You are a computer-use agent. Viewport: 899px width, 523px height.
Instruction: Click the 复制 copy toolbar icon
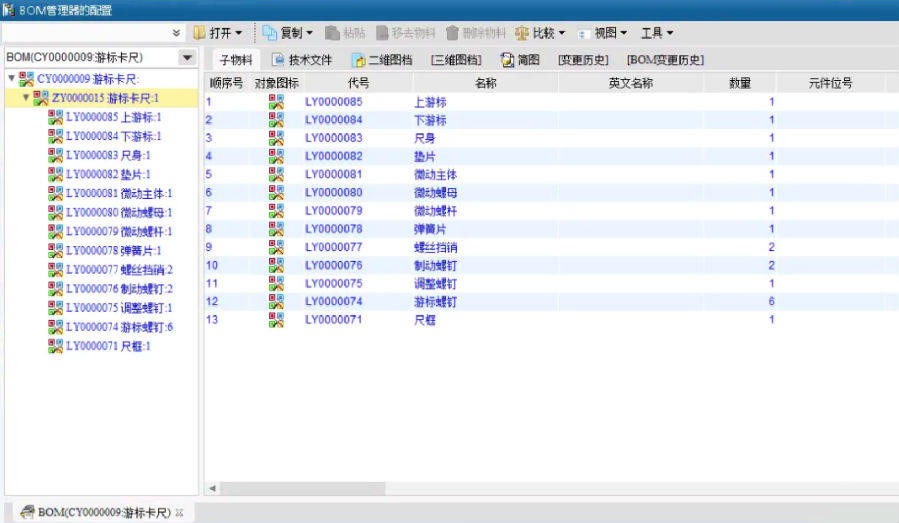[269, 33]
